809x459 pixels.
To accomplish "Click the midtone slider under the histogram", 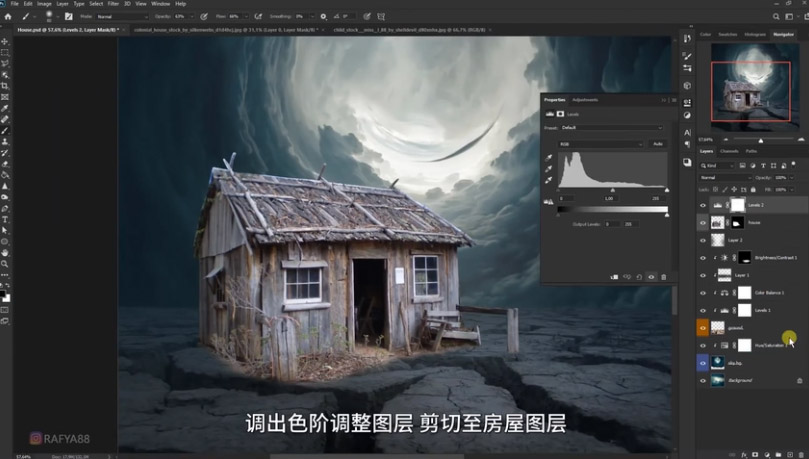I will pos(612,190).
